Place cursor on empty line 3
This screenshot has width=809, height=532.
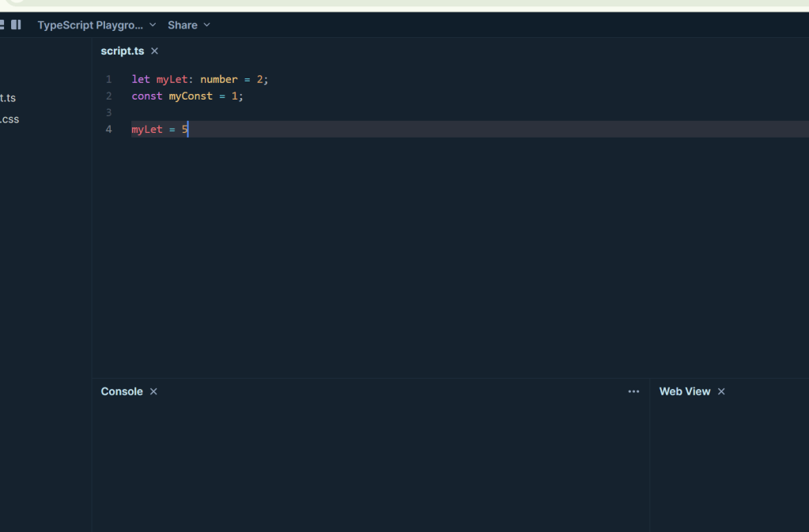[316, 112]
